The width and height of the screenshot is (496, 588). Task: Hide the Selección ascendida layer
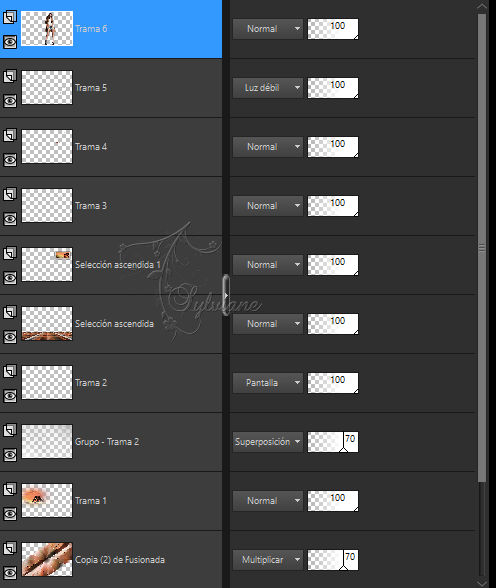(10, 337)
